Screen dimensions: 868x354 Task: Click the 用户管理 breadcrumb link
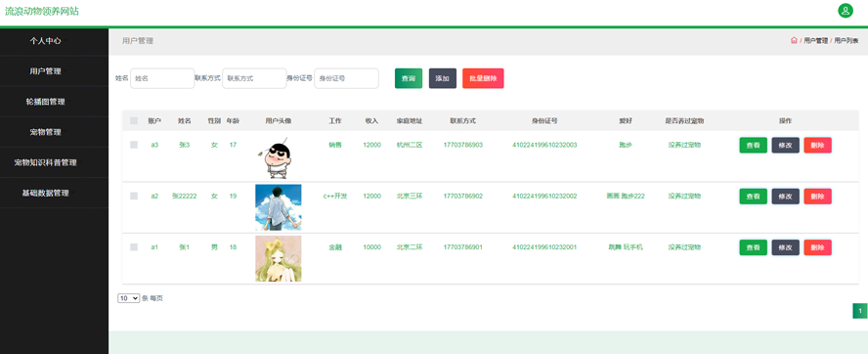pyautogui.click(x=815, y=40)
